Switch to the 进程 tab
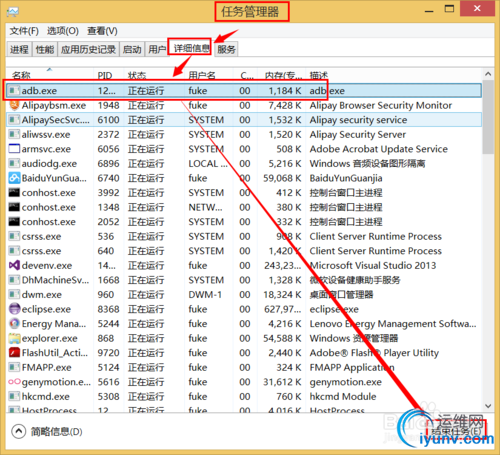 coord(19,49)
